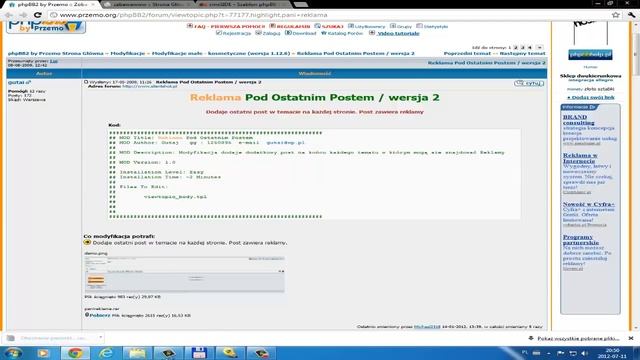Click the icon beside FAQ link
The height and width of the screenshot is (360, 640).
190,26
